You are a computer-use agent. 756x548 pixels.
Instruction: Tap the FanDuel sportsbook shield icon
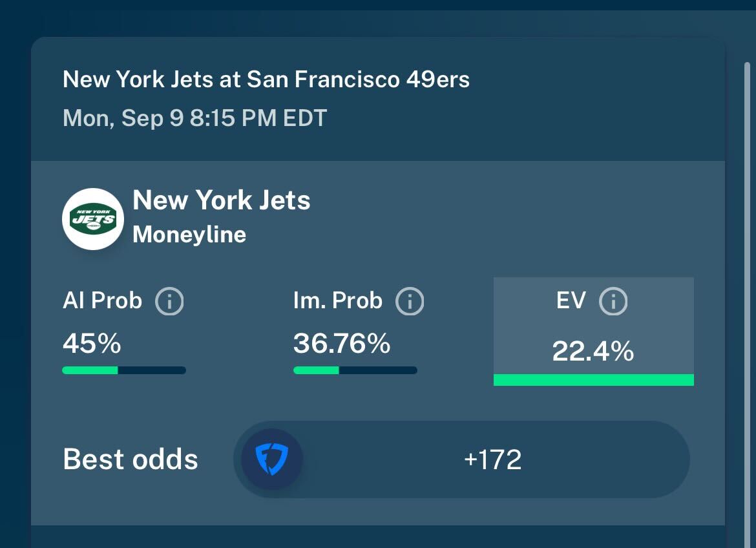272,459
